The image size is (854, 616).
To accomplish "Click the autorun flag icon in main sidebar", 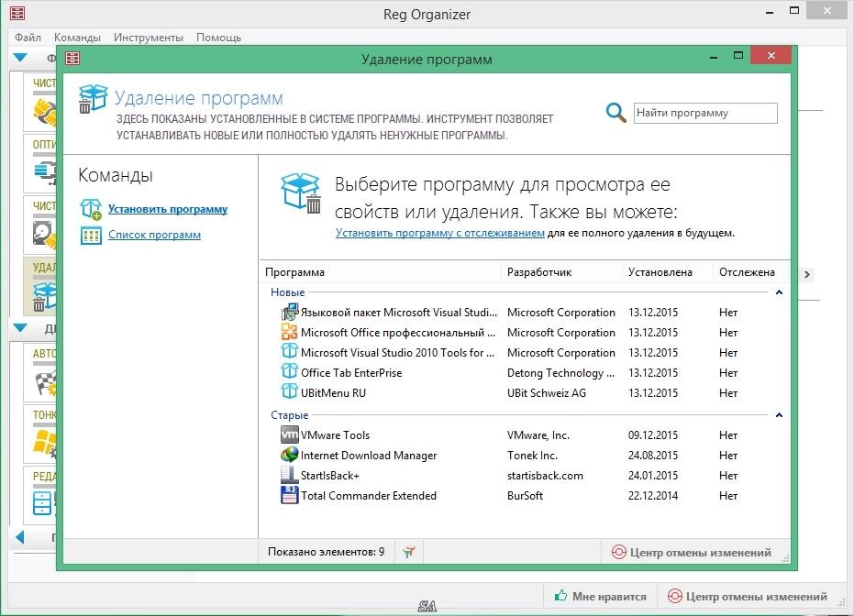I will 46,383.
